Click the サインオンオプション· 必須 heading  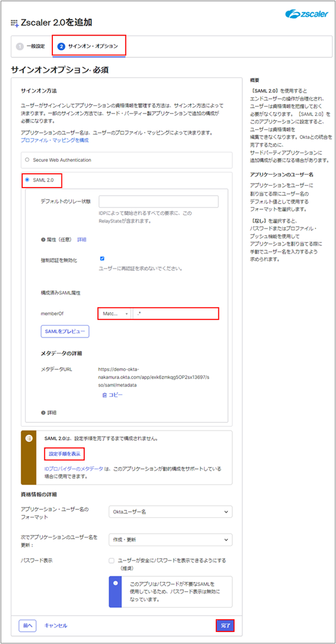(x=60, y=70)
